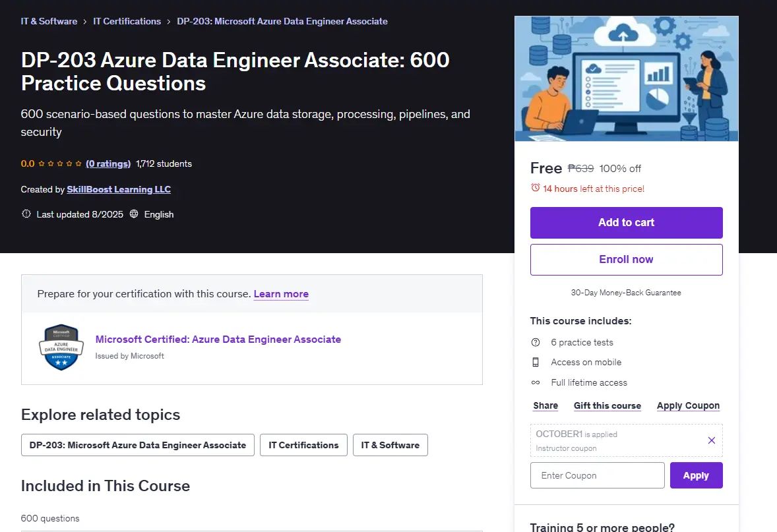
Task: Click the 'This course includes:' heading
Action: click(580, 321)
